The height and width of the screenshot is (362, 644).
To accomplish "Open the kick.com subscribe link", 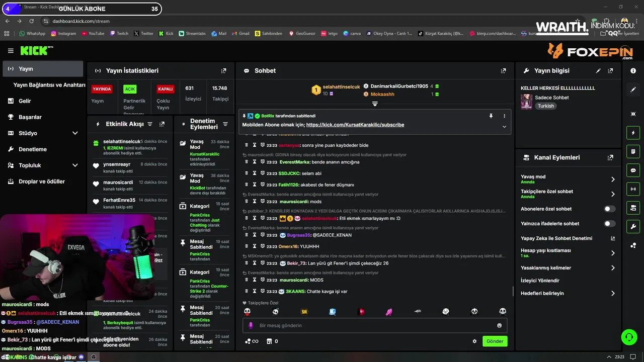I will [355, 125].
